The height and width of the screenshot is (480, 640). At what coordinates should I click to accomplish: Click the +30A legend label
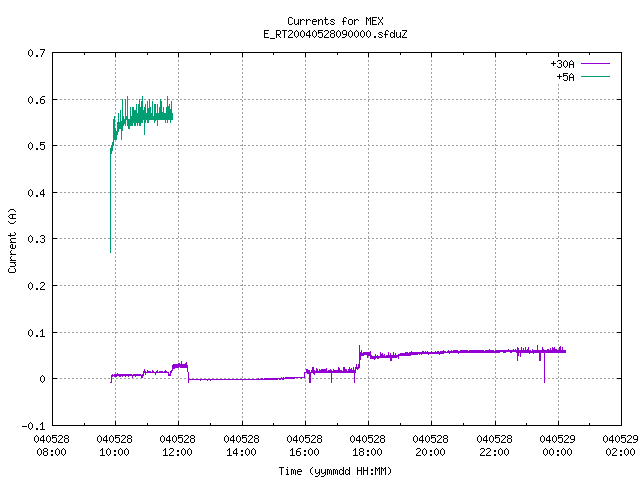coord(562,64)
